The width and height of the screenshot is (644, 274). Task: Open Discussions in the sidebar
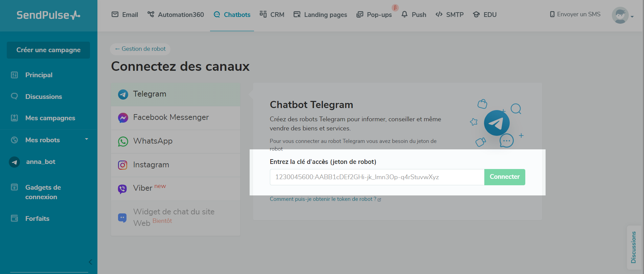pyautogui.click(x=44, y=97)
